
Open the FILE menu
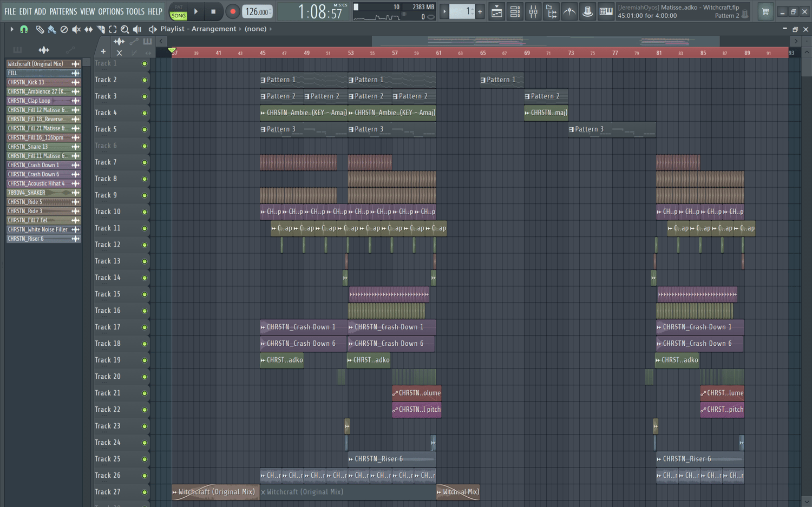click(x=10, y=11)
